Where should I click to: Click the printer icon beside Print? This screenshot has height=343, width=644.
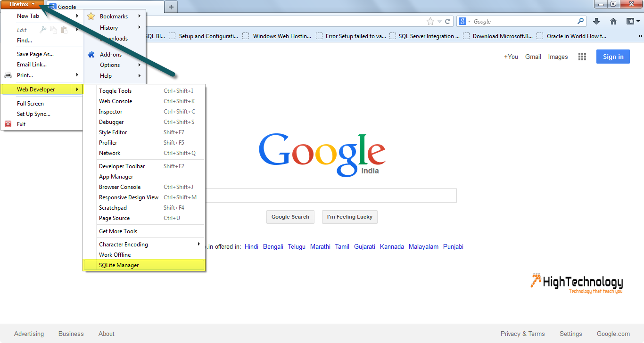pos(8,75)
